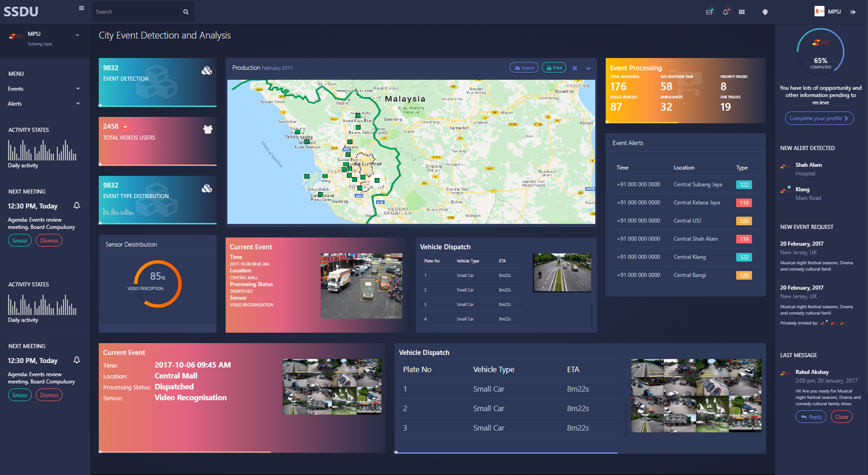Image resolution: width=868 pixels, height=475 pixels.
Task: Click the Plate No header in the large Vehicle Dispatch
Action: 417,370
